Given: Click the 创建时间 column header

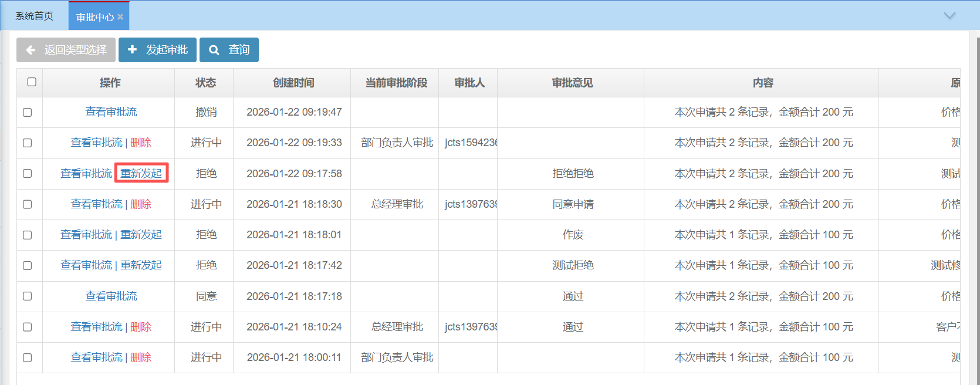Looking at the screenshot, I should [x=293, y=83].
